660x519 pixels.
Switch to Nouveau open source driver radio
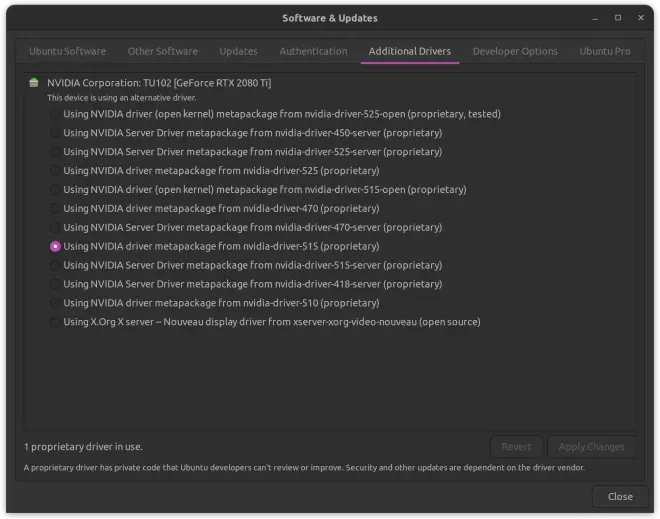coord(55,322)
